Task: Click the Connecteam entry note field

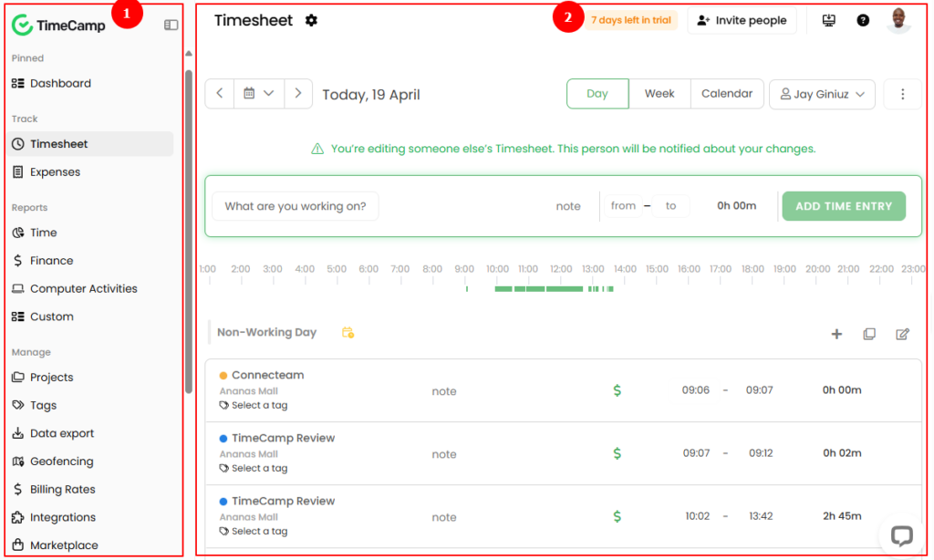Action: [x=444, y=391]
